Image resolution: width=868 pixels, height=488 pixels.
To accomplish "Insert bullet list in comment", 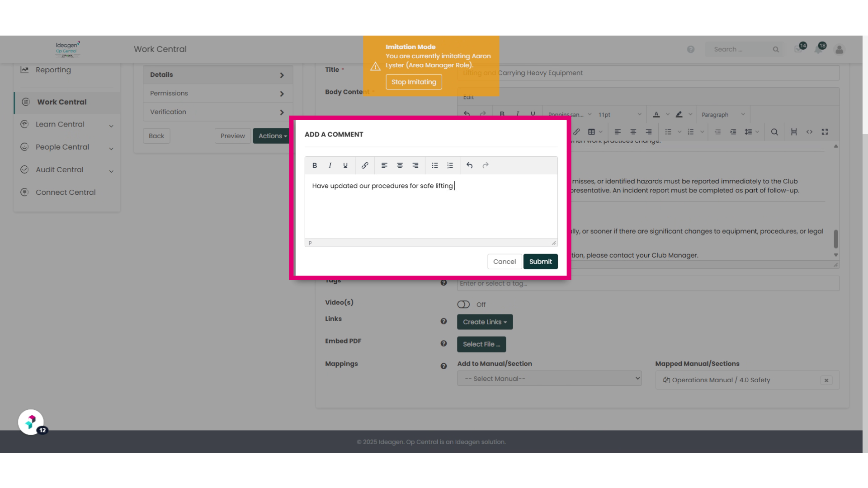I will 435,165.
